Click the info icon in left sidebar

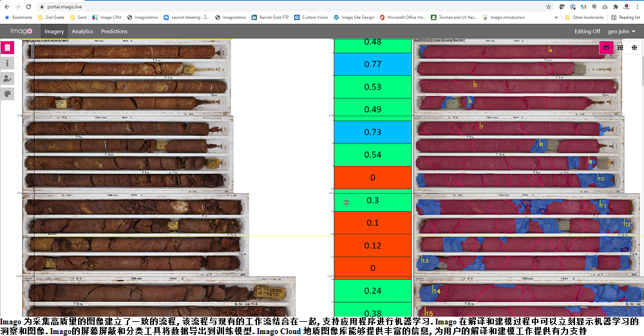pyautogui.click(x=7, y=63)
